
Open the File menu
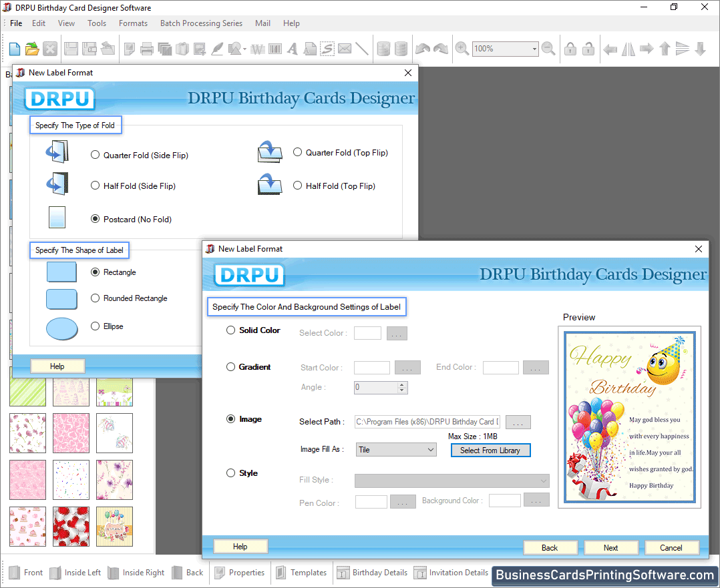pyautogui.click(x=16, y=23)
